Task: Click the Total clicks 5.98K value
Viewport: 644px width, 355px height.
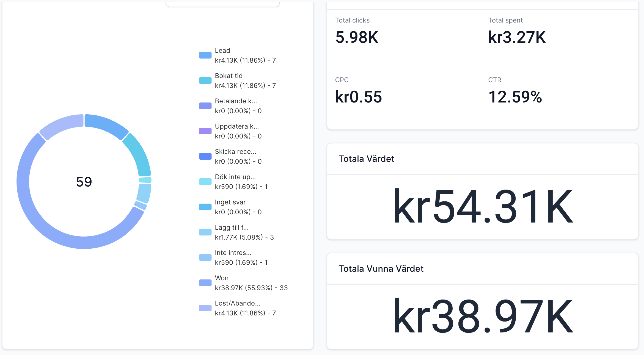Action: [x=357, y=37]
